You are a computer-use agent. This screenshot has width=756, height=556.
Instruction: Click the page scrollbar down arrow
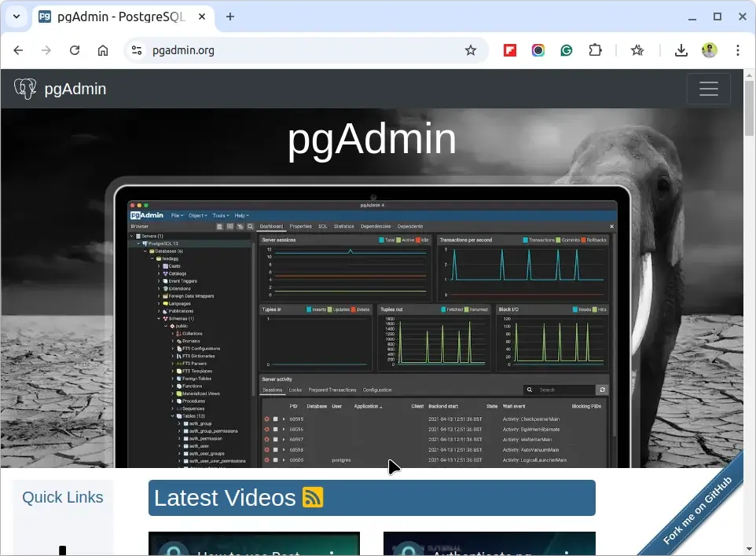[x=749, y=549]
